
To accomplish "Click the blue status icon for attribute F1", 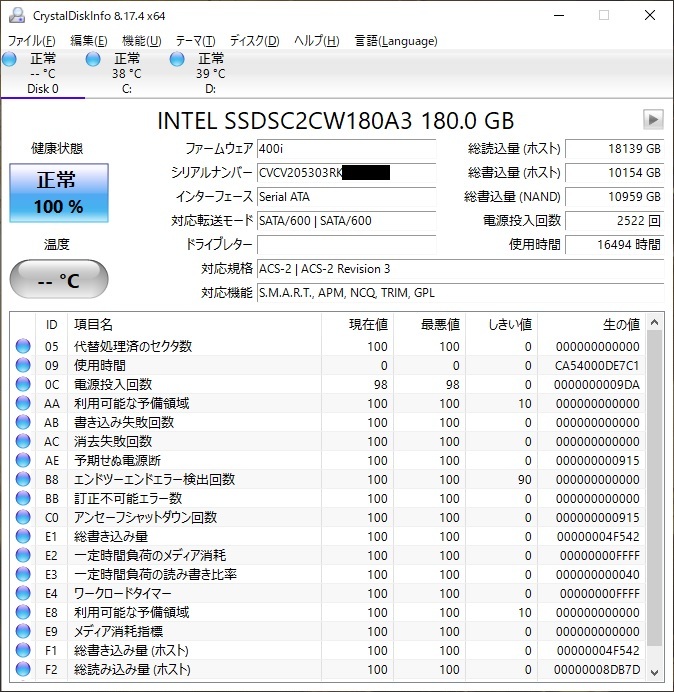I will (x=23, y=650).
